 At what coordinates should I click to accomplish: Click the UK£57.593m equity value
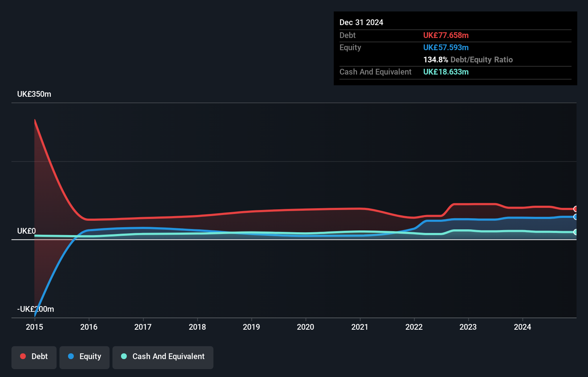446,48
